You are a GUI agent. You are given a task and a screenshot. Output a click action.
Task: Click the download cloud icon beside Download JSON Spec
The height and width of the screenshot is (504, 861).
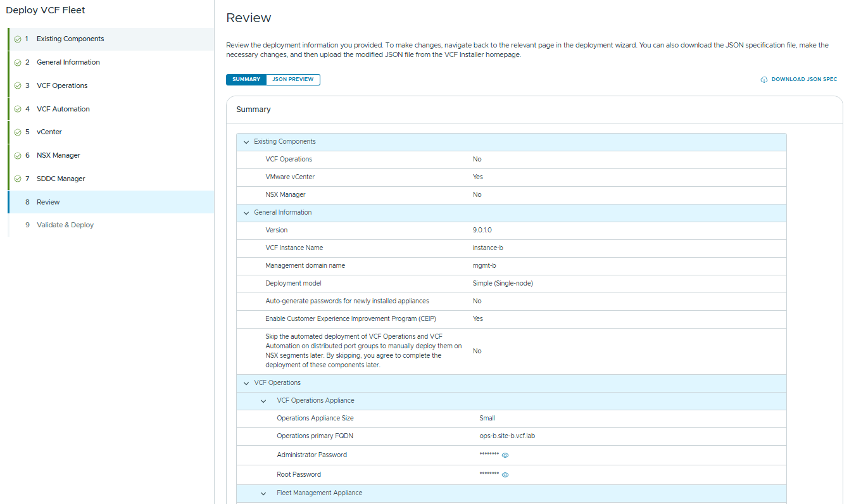pyautogui.click(x=764, y=80)
